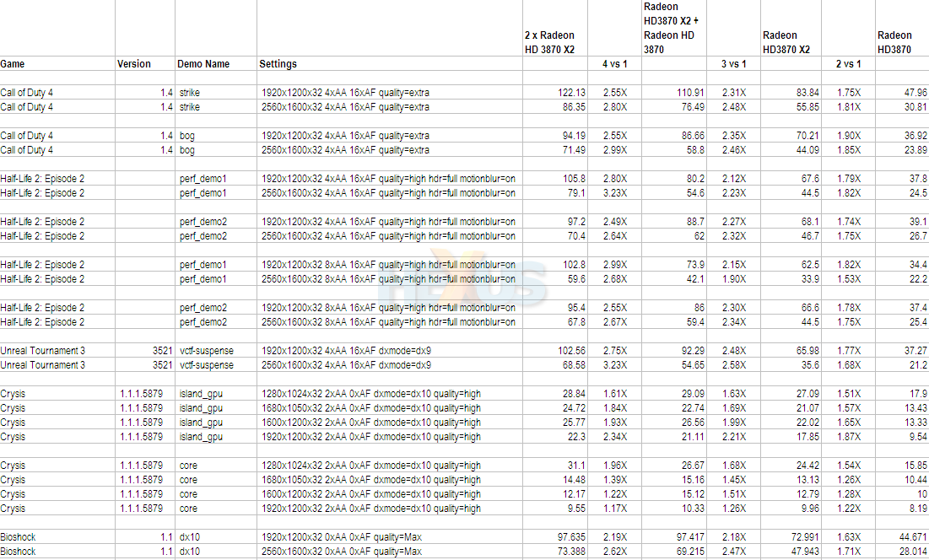
Task: Select the value 86.35 cell
Action: tap(554, 107)
